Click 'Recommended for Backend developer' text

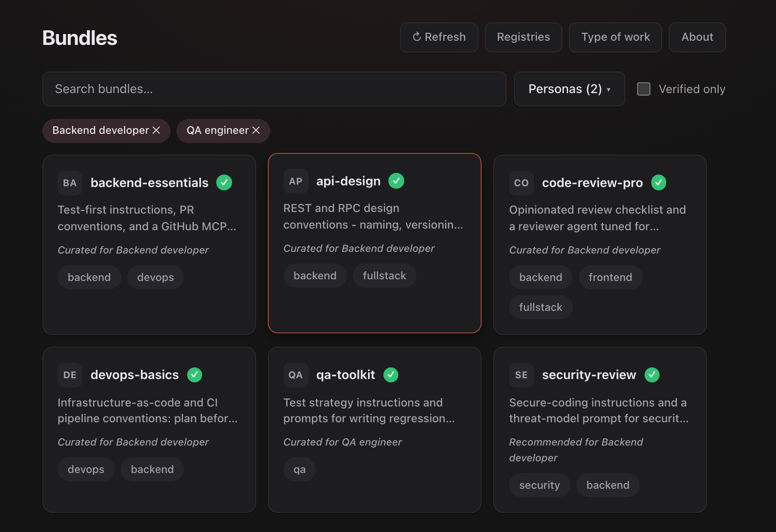pos(576,450)
